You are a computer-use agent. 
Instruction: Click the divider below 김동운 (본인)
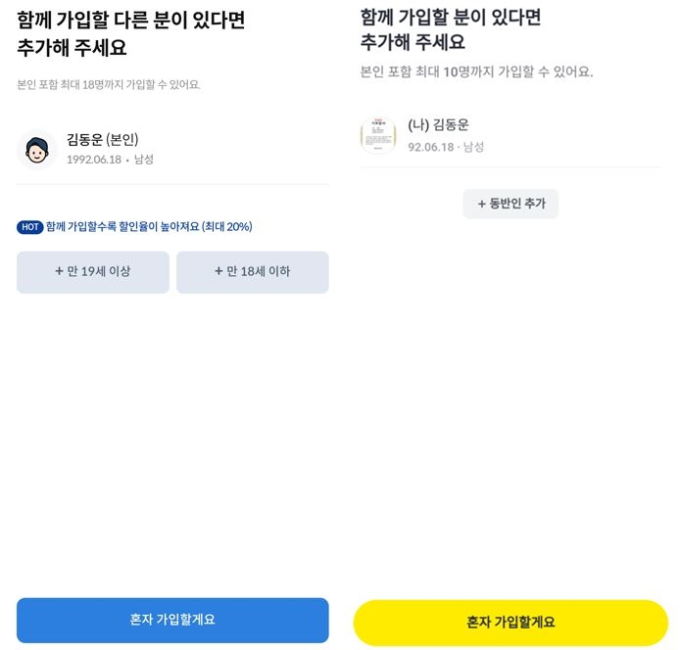(x=172, y=184)
